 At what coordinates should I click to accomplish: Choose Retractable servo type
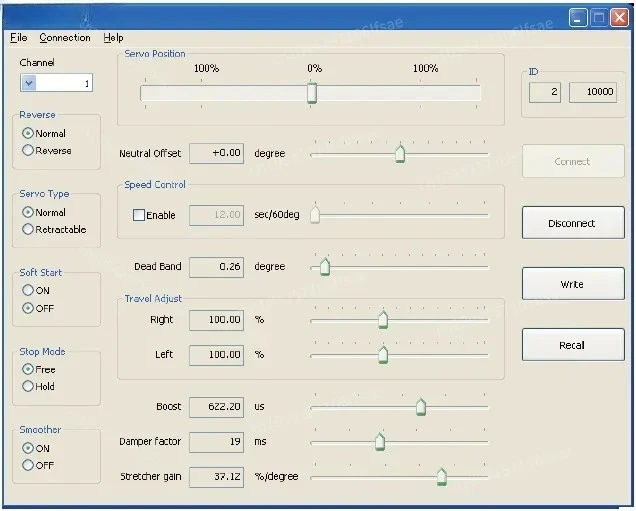click(x=28, y=230)
